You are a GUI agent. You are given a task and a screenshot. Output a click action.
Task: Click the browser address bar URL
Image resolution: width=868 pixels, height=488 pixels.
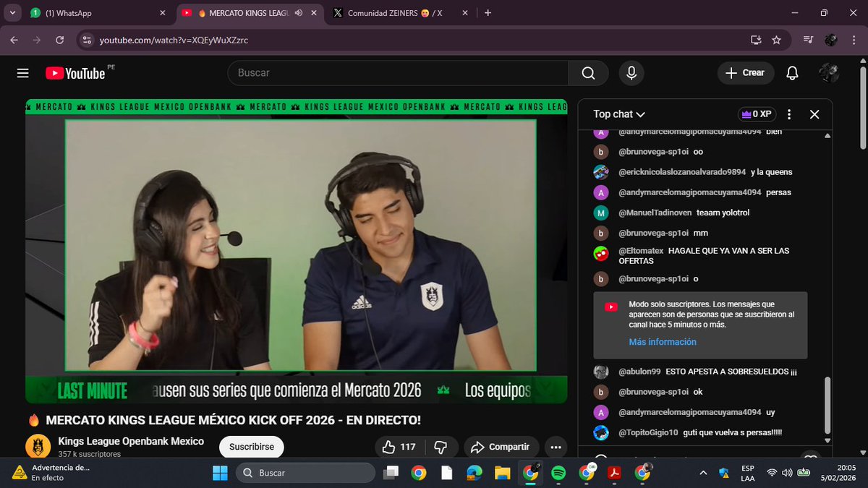(174, 40)
